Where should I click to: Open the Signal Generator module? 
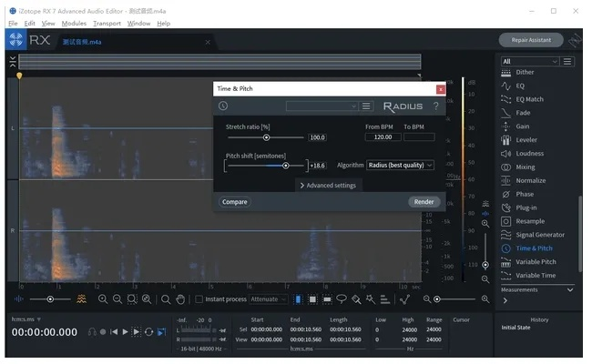[540, 235]
